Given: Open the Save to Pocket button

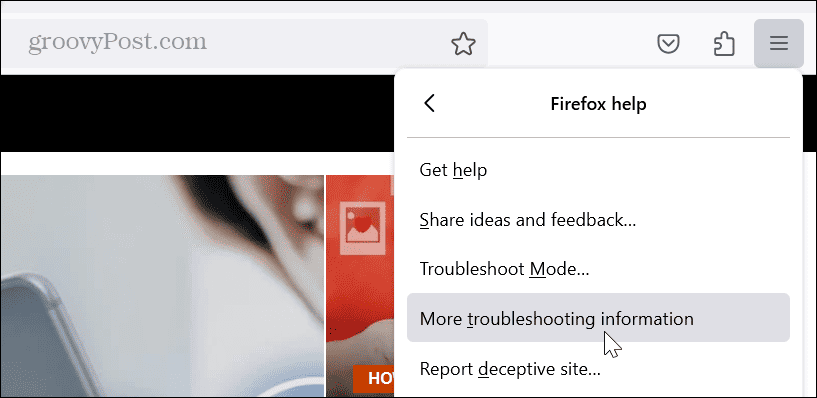Looking at the screenshot, I should coord(668,44).
